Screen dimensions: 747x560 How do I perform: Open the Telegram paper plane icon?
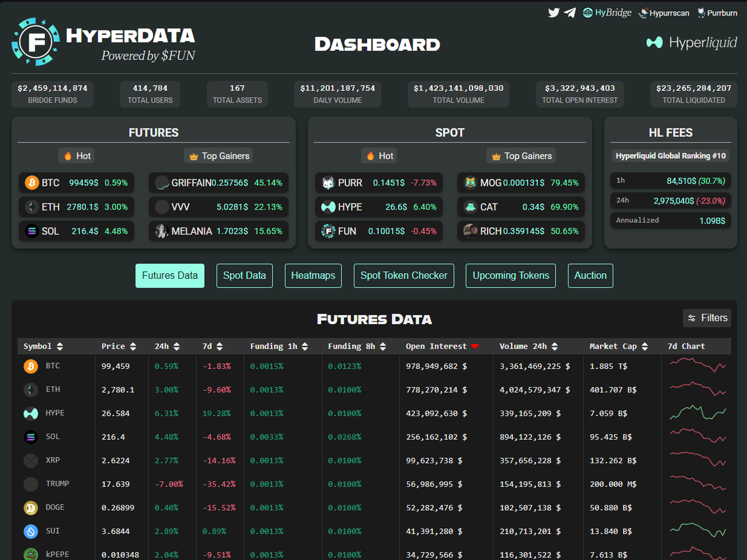point(570,12)
